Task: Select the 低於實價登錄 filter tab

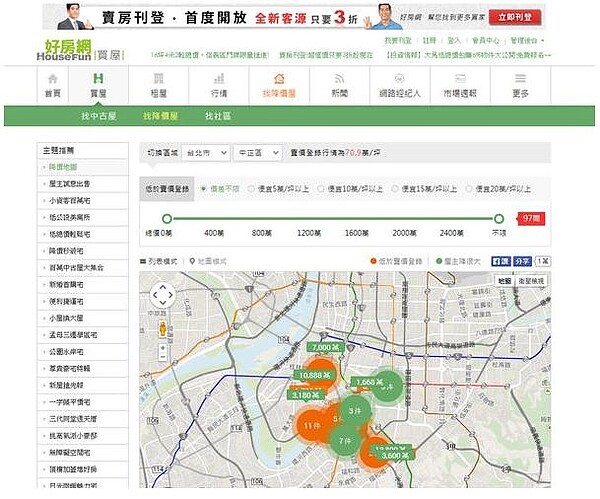Action: click(167, 189)
